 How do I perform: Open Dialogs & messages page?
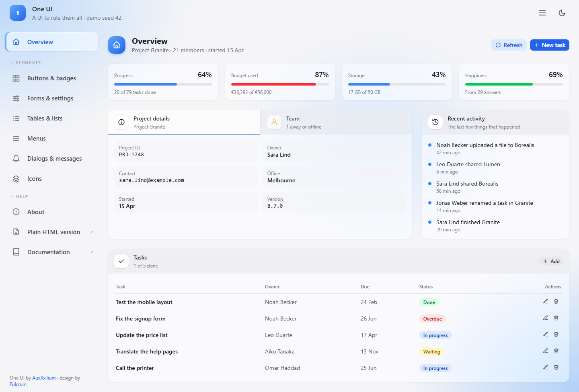[x=52, y=159]
